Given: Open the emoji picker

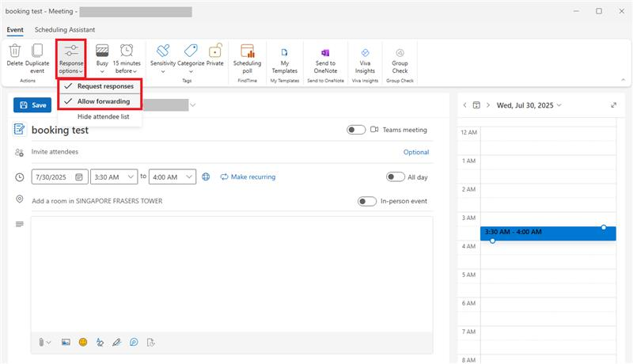Looking at the screenshot, I should [83, 342].
